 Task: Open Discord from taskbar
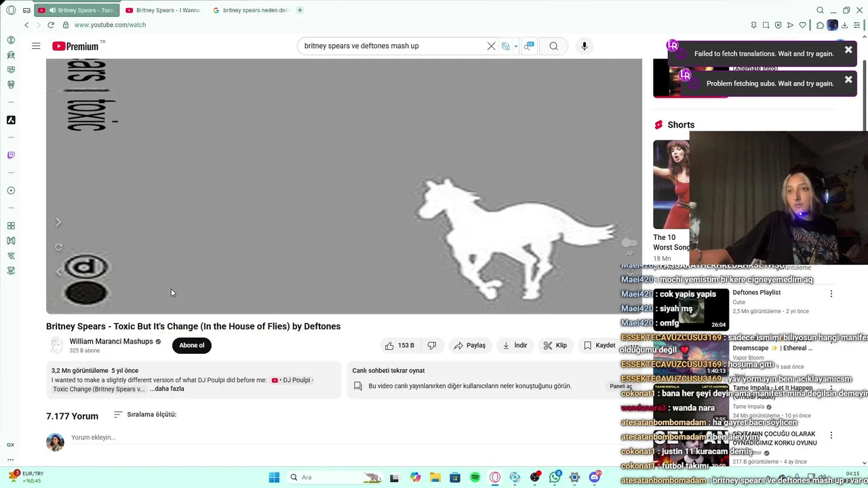pyautogui.click(x=595, y=477)
